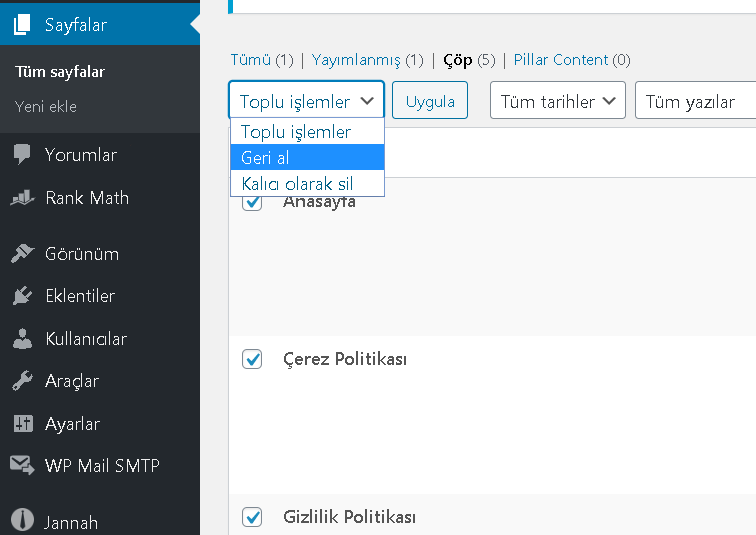Click the Araçlar wrench icon
Image resolution: width=756 pixels, height=535 pixels.
click(x=22, y=381)
